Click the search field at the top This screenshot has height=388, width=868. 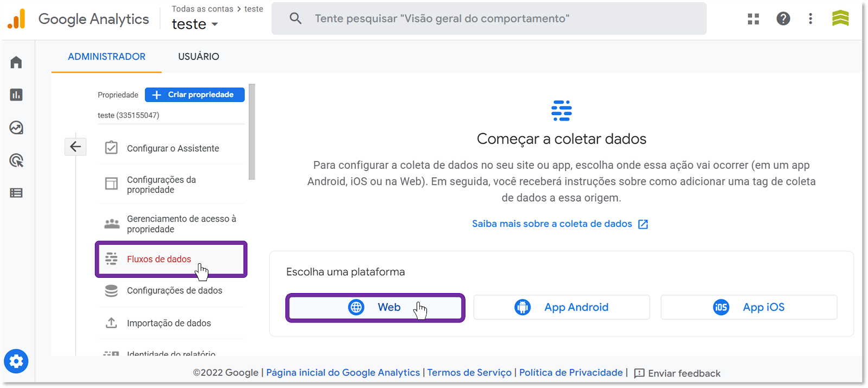[x=489, y=18]
